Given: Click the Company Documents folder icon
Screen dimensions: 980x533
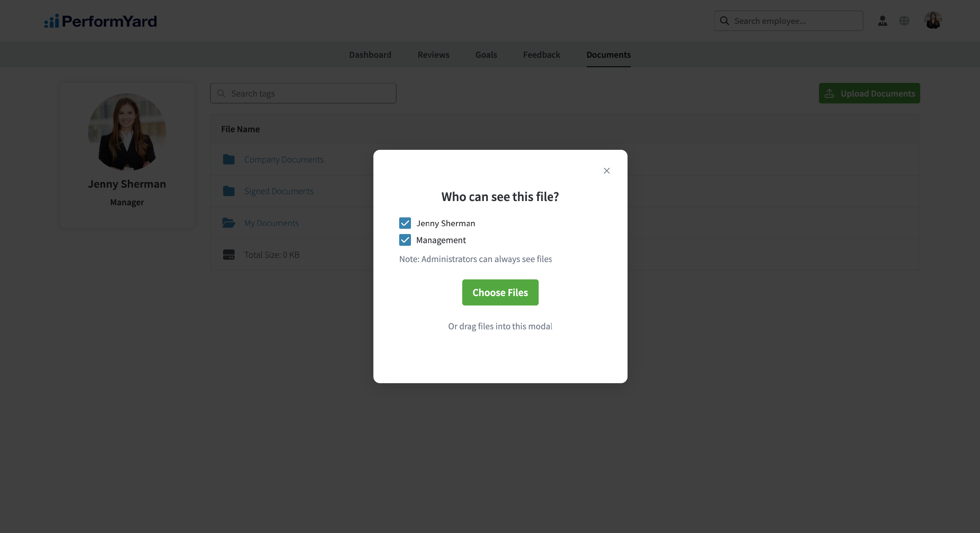Looking at the screenshot, I should (x=229, y=159).
